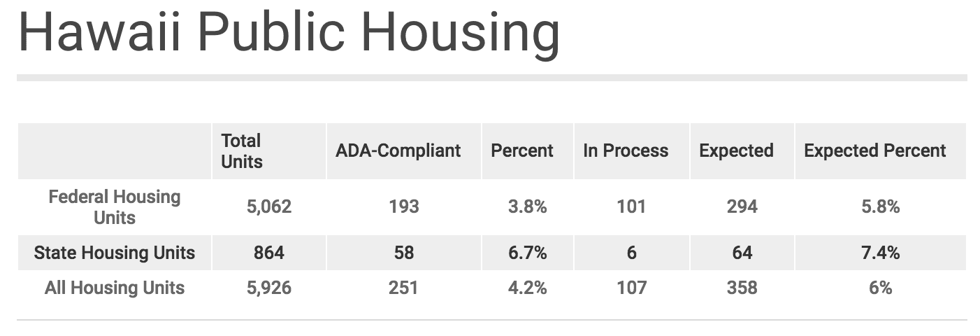Screen dimensions: 980x336
Task: Select the 294 expected cell
Action: click(x=742, y=207)
